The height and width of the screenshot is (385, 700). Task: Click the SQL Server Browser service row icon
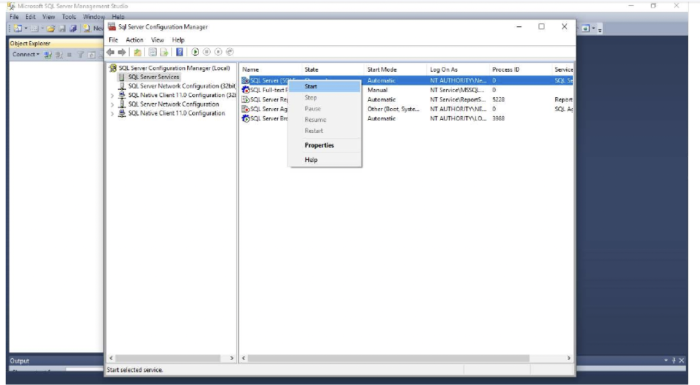click(x=246, y=118)
